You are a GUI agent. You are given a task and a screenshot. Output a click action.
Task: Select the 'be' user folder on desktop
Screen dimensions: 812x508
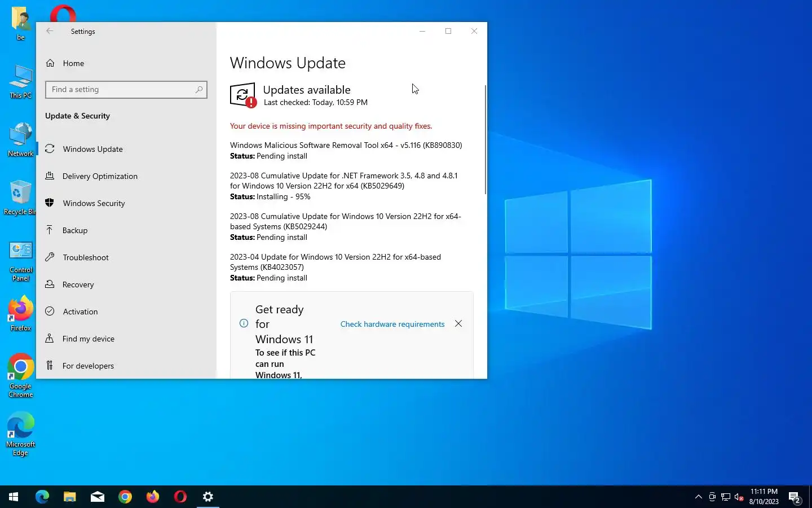pos(21,24)
